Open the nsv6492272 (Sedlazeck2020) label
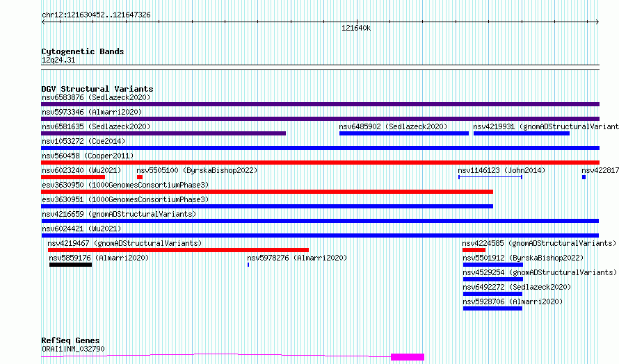619x364 pixels. [x=517, y=287]
